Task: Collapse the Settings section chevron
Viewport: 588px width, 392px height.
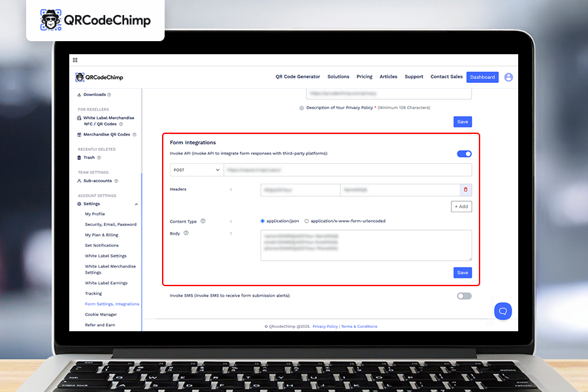Action: tap(137, 203)
